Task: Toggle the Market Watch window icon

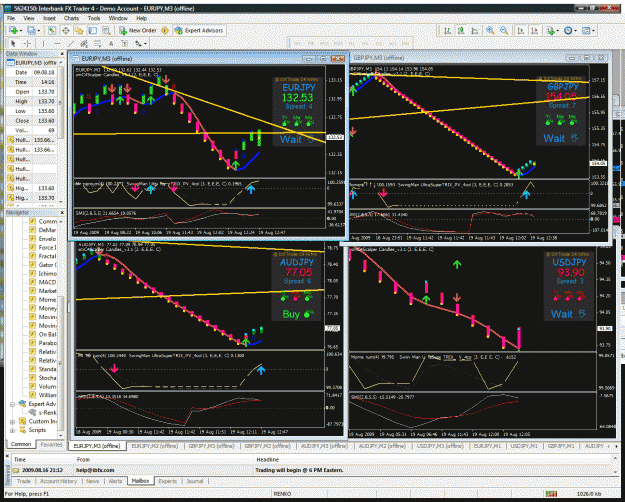Action: tap(51, 30)
